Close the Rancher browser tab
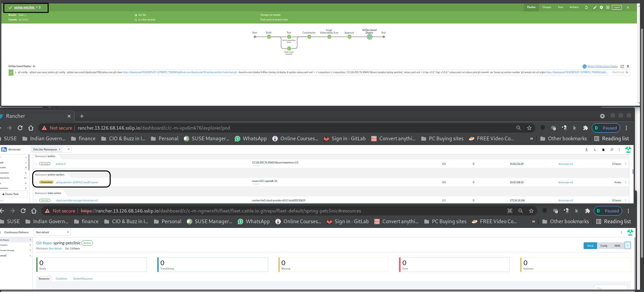Image resolution: width=644 pixels, height=292 pixels. (69, 116)
